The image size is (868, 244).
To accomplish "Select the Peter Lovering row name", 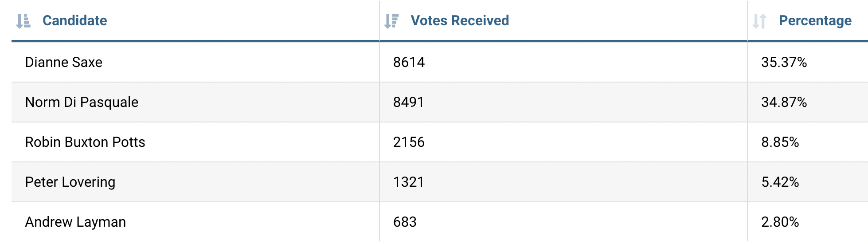I will (x=70, y=182).
